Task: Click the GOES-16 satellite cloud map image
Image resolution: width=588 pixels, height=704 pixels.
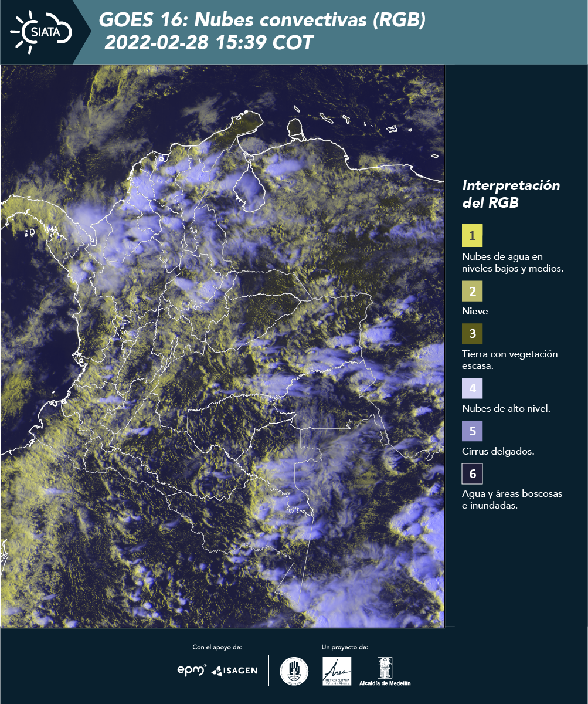Action: pyautogui.click(x=223, y=346)
